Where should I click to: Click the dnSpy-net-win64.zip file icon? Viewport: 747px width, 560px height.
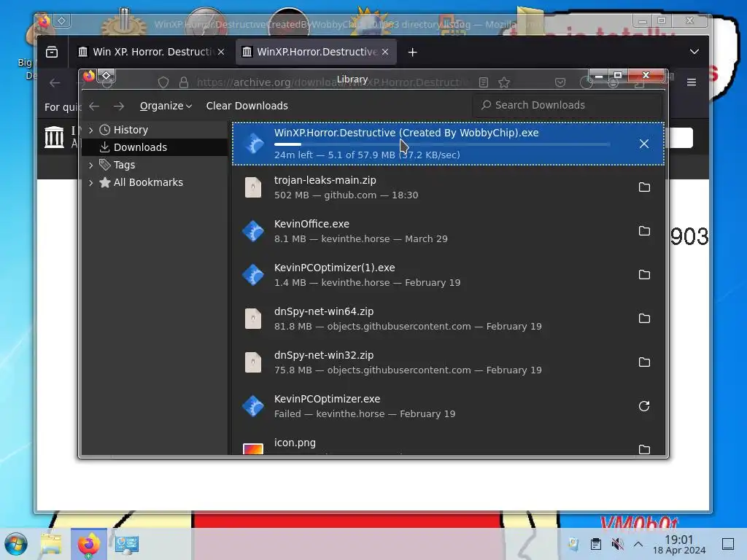253,319
